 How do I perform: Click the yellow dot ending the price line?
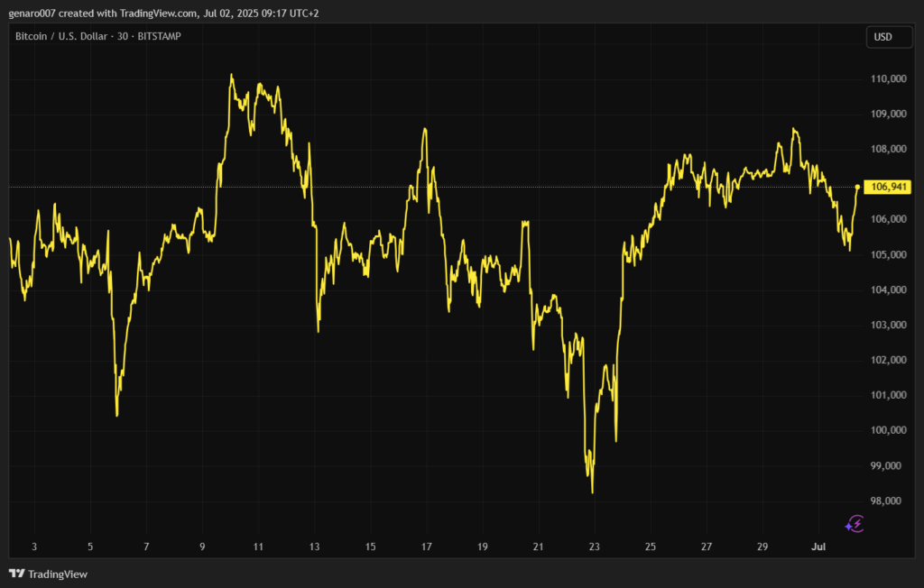coord(856,187)
